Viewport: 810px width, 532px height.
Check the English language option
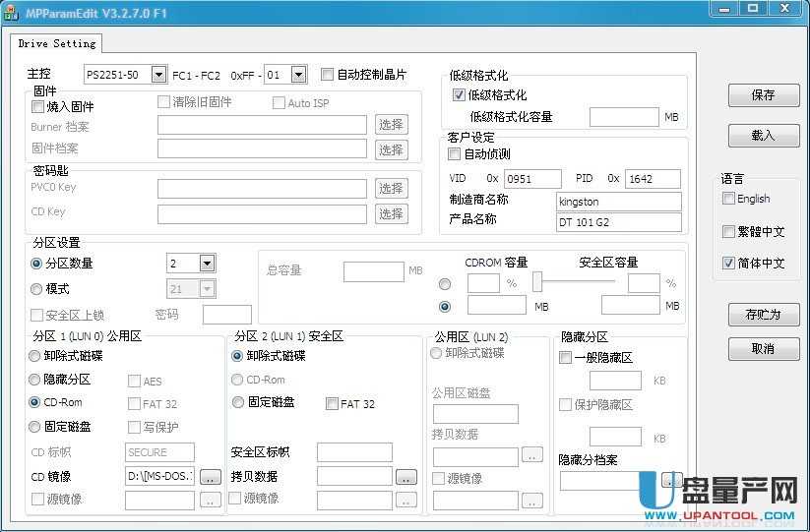(x=728, y=199)
